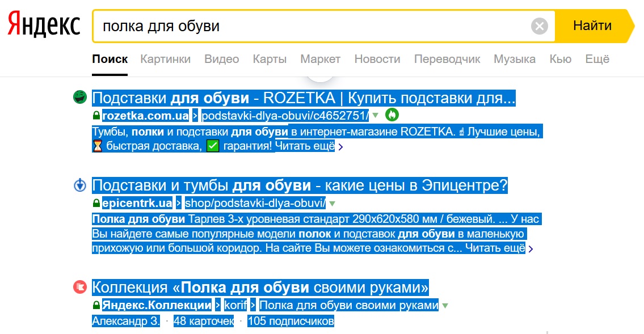Click the Yandex logo
This screenshot has height=334, width=644.
pyautogui.click(x=44, y=26)
